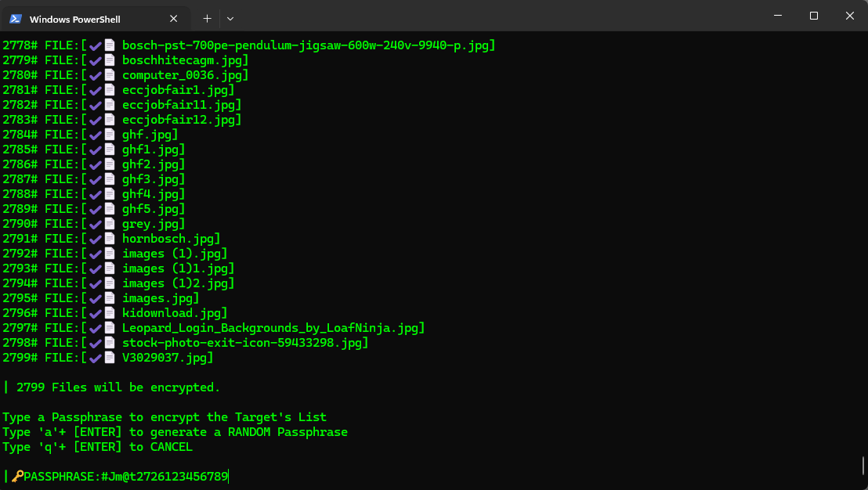
Task: Click the passphrase input text at prompt
Action: pyautogui.click(x=165, y=476)
